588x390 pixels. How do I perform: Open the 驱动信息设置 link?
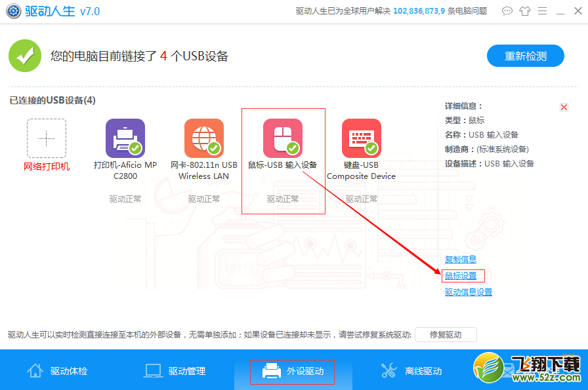(469, 292)
